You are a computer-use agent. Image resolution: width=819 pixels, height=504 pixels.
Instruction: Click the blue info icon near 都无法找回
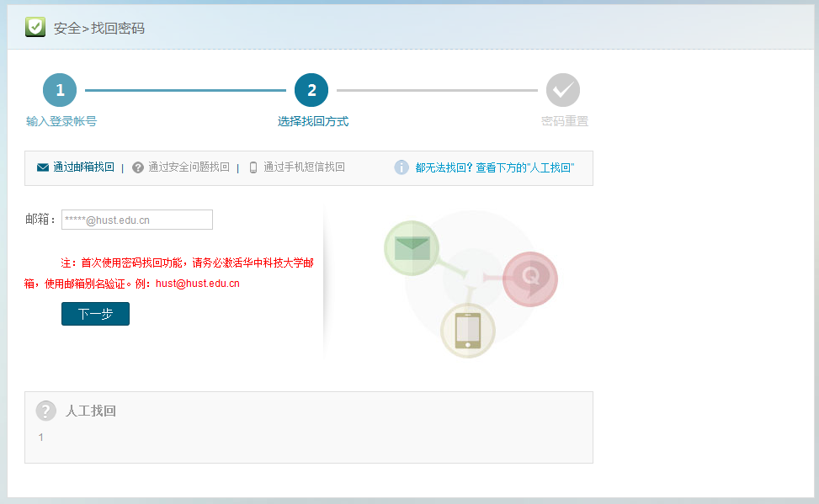click(x=402, y=167)
